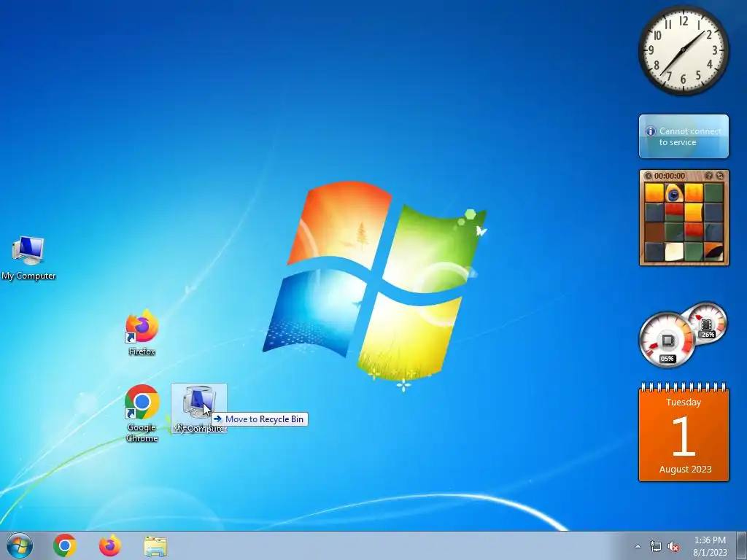This screenshot has width=747, height=560.
Task: Click the weather gadget 'Cannot connect to service'
Action: [684, 136]
